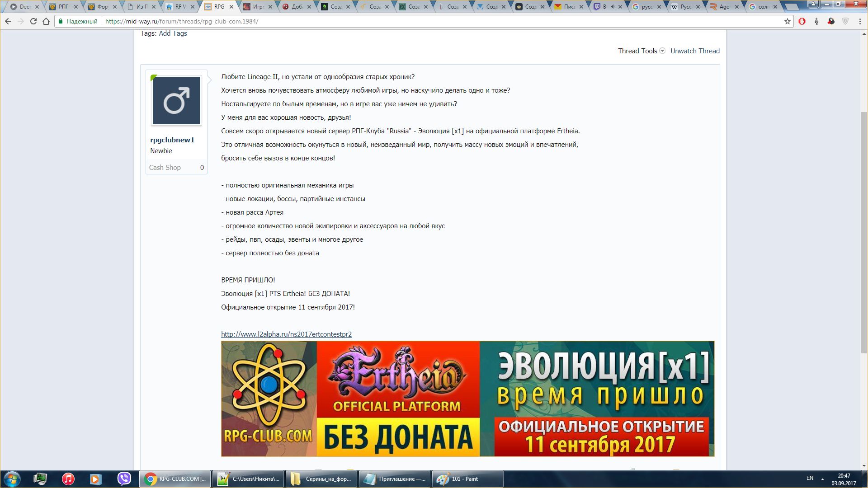Reload the page
The height and width of the screenshot is (488, 868).
(33, 21)
